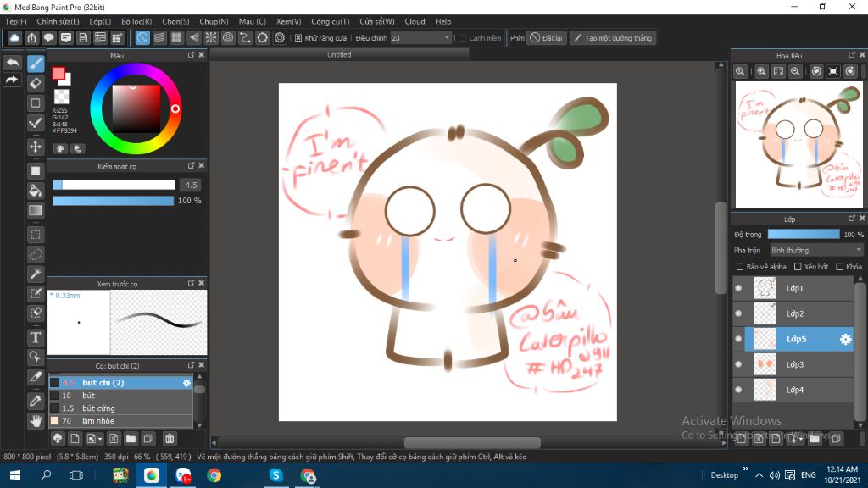868x488 pixels.
Task: Delete brush with trash icon
Action: pos(170,439)
